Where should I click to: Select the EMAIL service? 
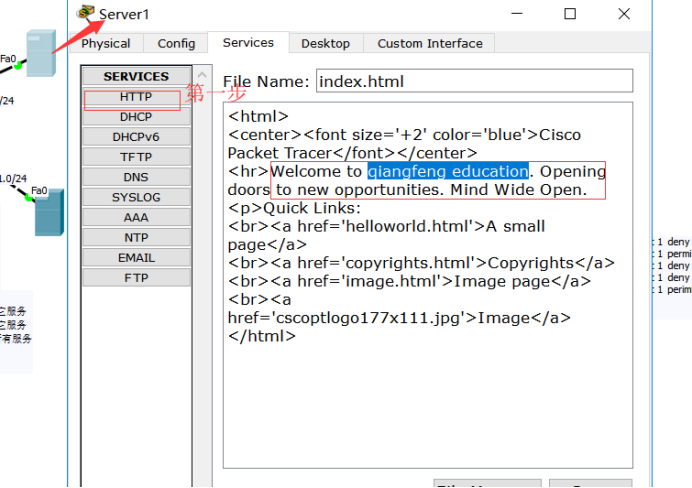pyautogui.click(x=136, y=258)
